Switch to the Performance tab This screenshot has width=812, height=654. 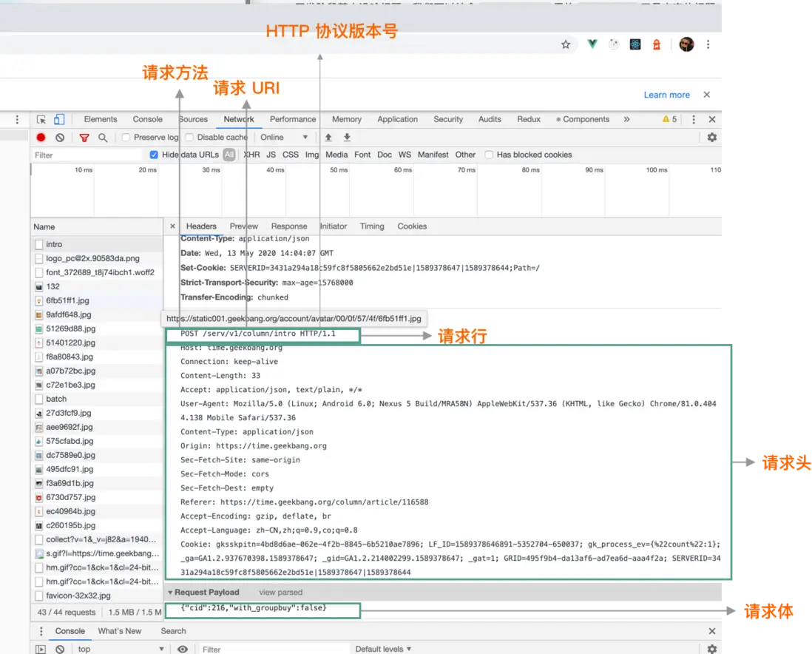pyautogui.click(x=293, y=119)
